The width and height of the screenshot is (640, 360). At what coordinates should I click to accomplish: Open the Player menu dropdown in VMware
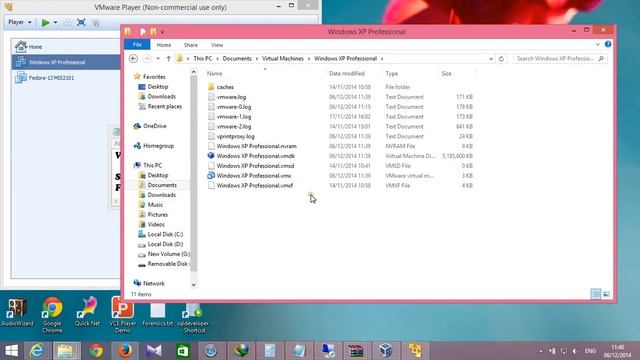point(20,22)
